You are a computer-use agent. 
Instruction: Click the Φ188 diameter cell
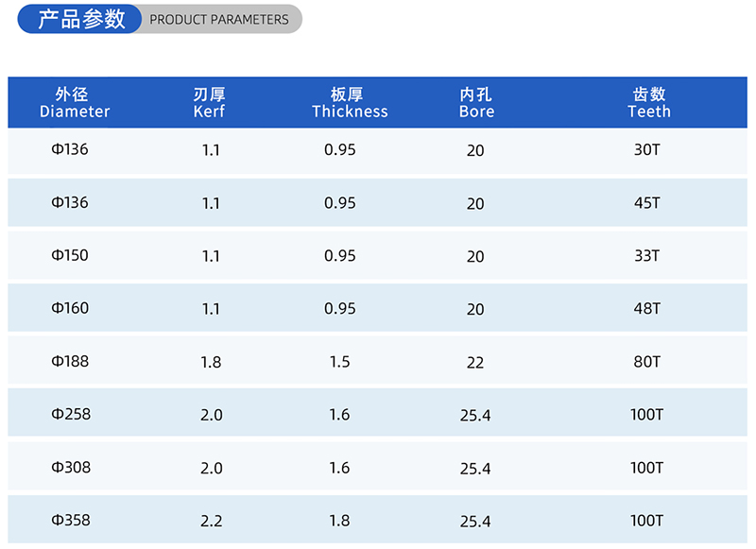click(70, 361)
